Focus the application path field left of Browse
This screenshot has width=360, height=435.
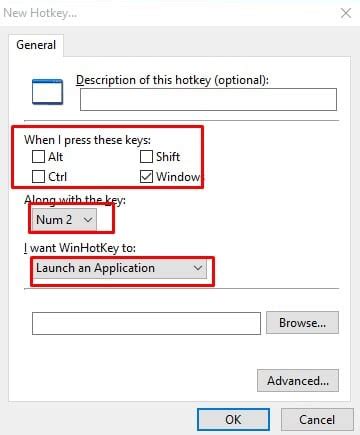click(x=146, y=323)
